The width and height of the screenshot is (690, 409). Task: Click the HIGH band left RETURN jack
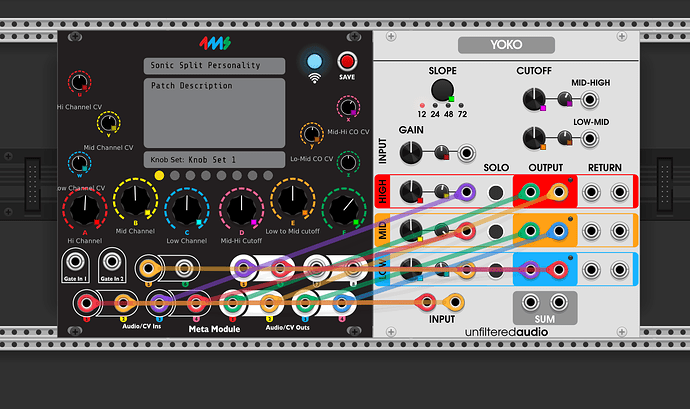tap(591, 192)
